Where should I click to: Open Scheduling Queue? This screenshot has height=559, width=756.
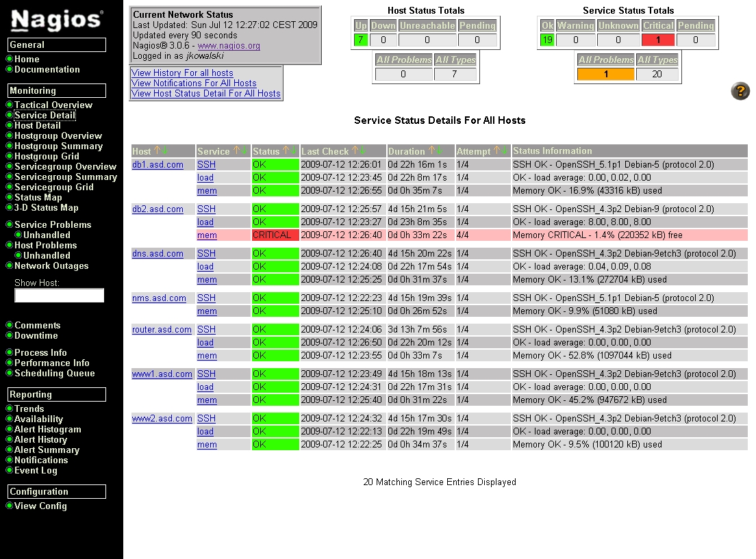coord(55,373)
